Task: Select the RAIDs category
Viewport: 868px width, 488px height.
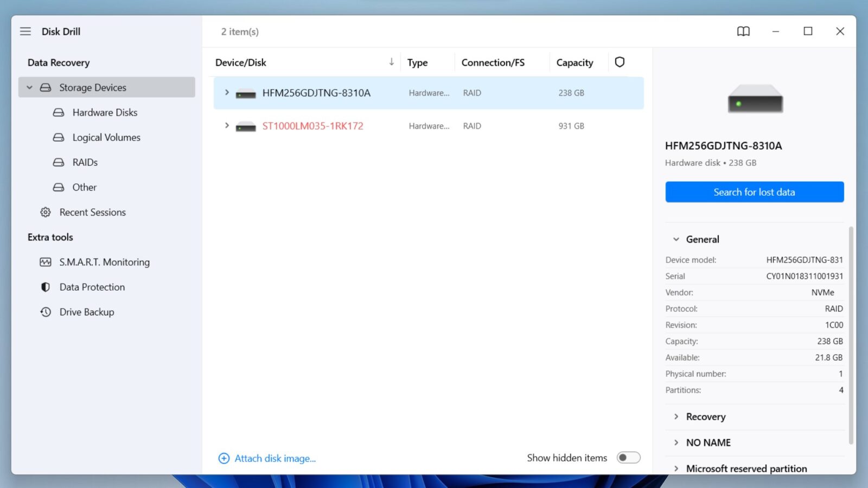Action: point(85,162)
